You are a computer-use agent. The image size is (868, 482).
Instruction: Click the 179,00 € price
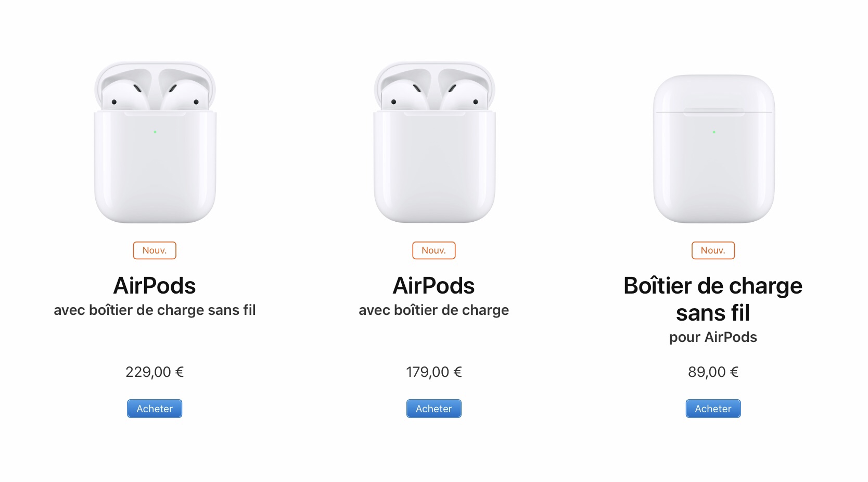click(x=434, y=372)
